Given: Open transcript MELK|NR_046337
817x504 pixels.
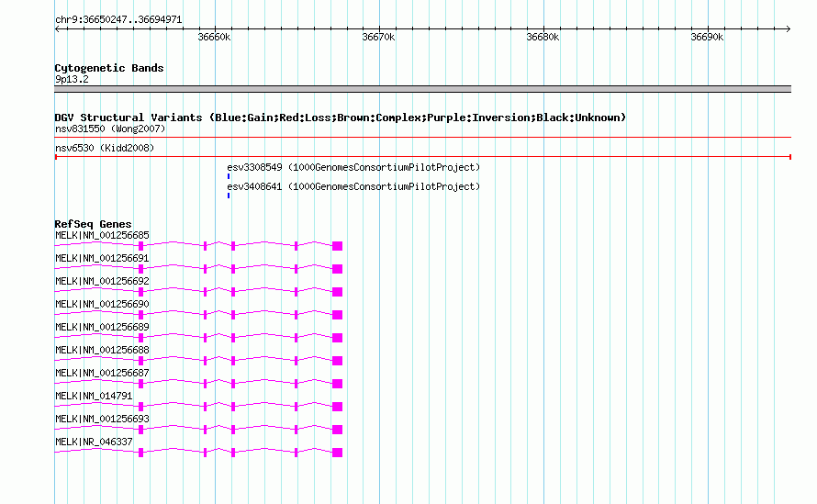Looking at the screenshot, I should (94, 442).
